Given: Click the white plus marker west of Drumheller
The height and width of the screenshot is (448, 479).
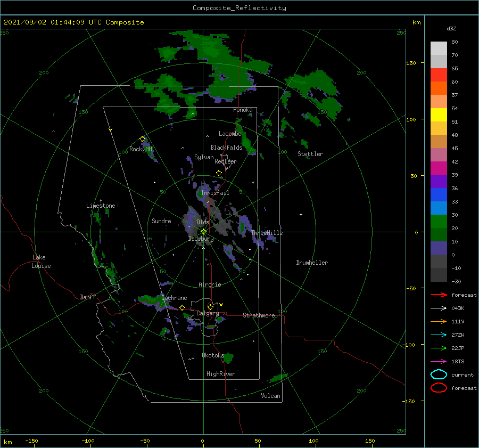Looking at the screenshot, I should [x=301, y=214].
